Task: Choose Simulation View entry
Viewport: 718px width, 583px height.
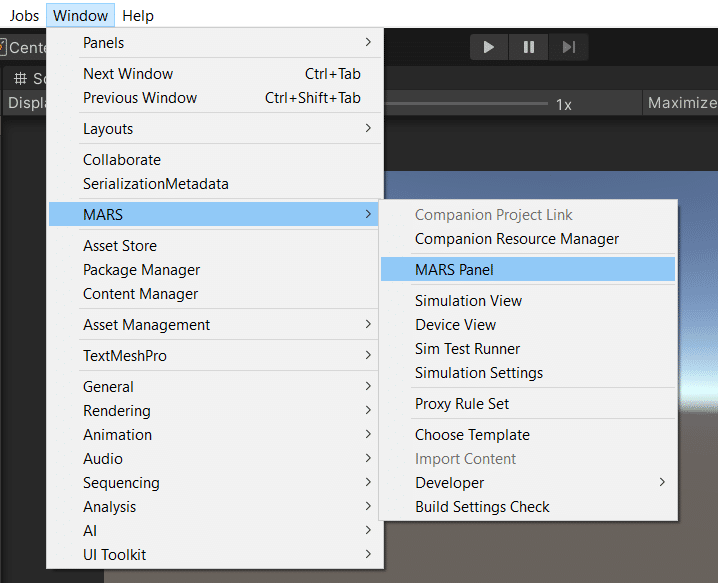Action: pos(469,301)
